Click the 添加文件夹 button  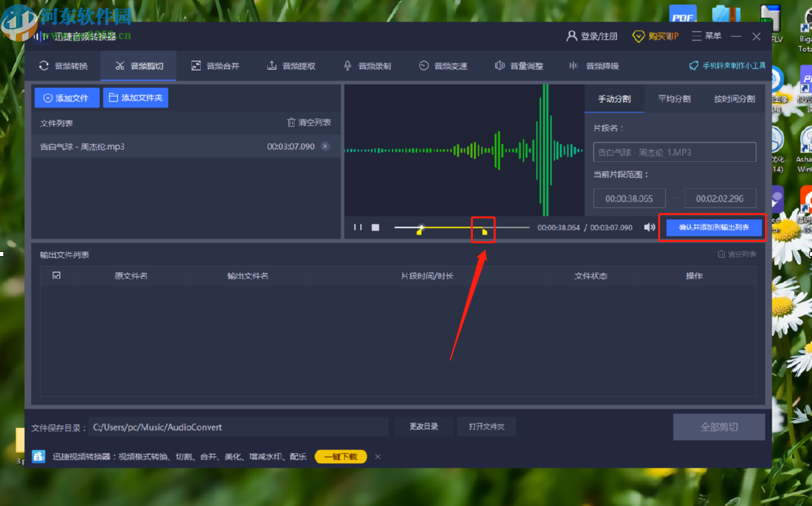[135, 98]
